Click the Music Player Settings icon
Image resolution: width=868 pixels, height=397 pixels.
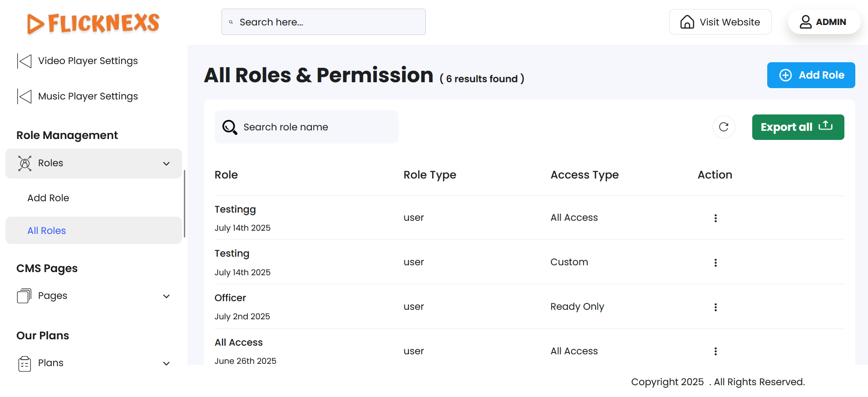[25, 96]
